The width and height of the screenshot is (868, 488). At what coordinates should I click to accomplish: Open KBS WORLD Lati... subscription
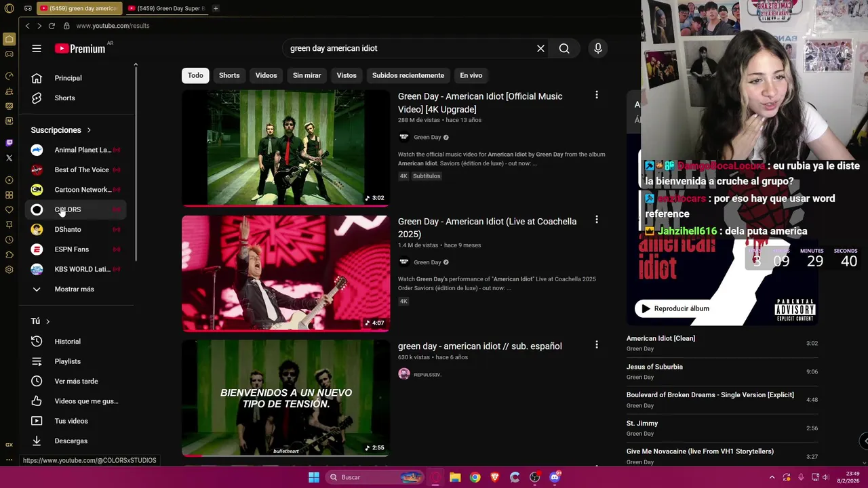(76, 269)
